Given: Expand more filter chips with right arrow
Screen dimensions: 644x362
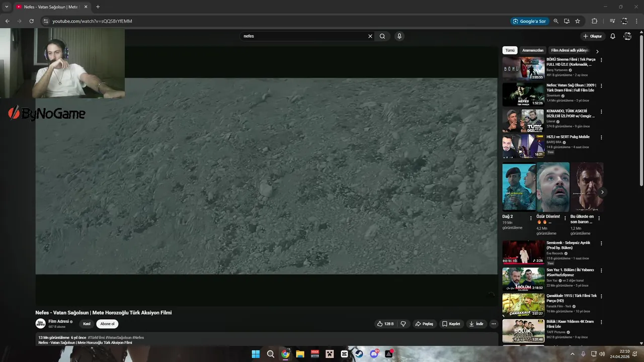Looking at the screenshot, I should 597,51.
